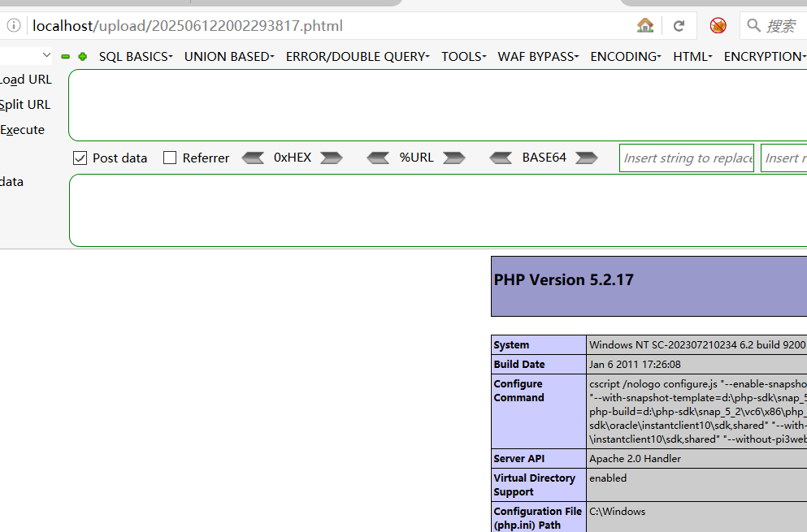This screenshot has height=532, width=807.
Task: Open the ENCODING menu
Action: pos(626,57)
